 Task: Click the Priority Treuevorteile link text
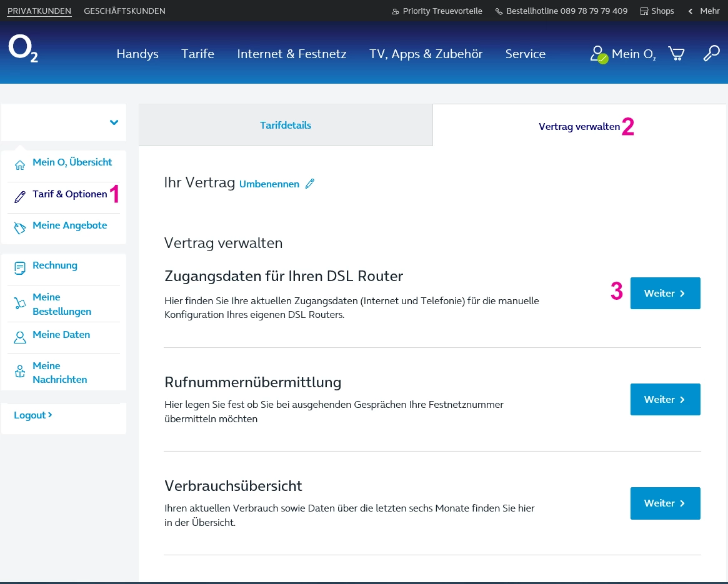(442, 11)
